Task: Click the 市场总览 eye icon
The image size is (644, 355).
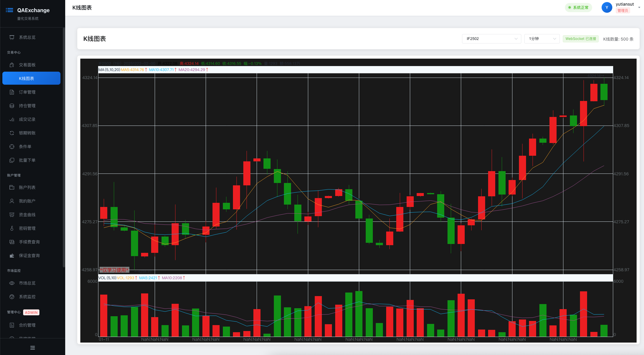Action: pyautogui.click(x=12, y=283)
